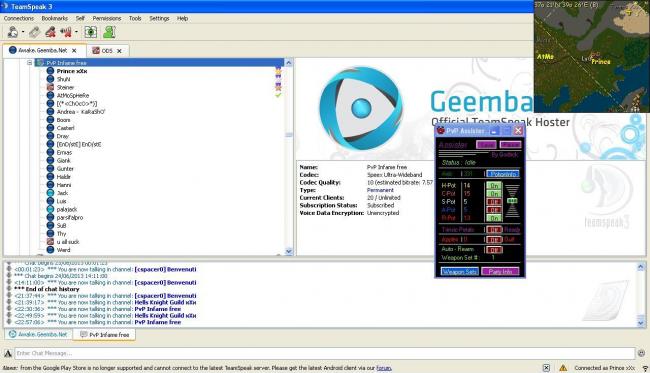The width and height of the screenshot is (650, 373).
Task: Open the Help menu
Action: click(x=182, y=18)
